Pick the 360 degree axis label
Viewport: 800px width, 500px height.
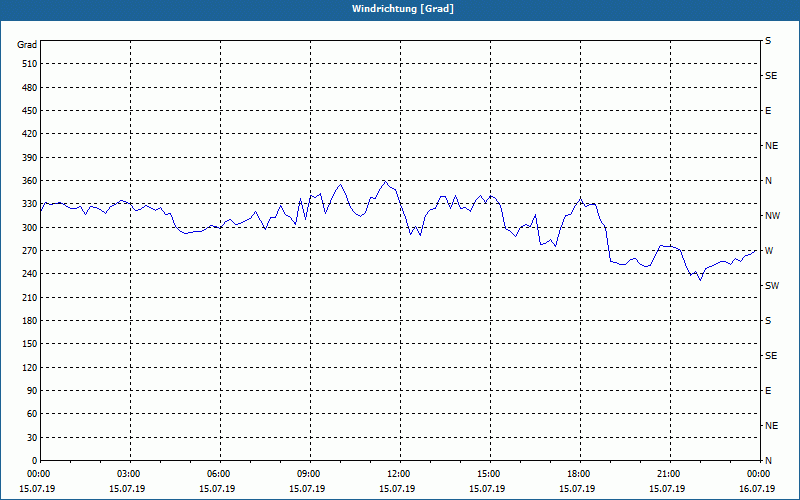30,181
